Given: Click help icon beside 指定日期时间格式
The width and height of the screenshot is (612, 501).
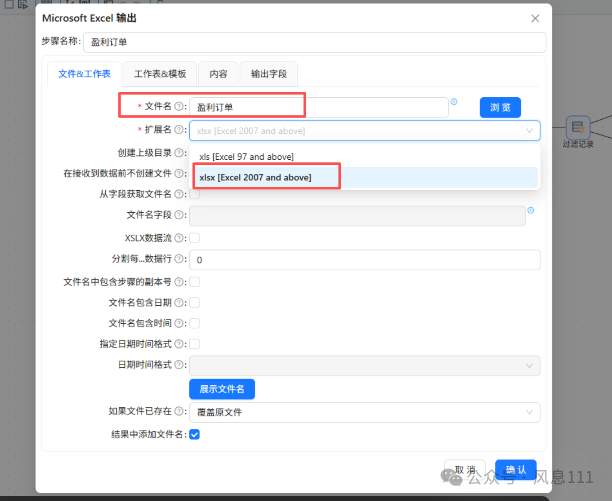Looking at the screenshot, I should pyautogui.click(x=178, y=344).
